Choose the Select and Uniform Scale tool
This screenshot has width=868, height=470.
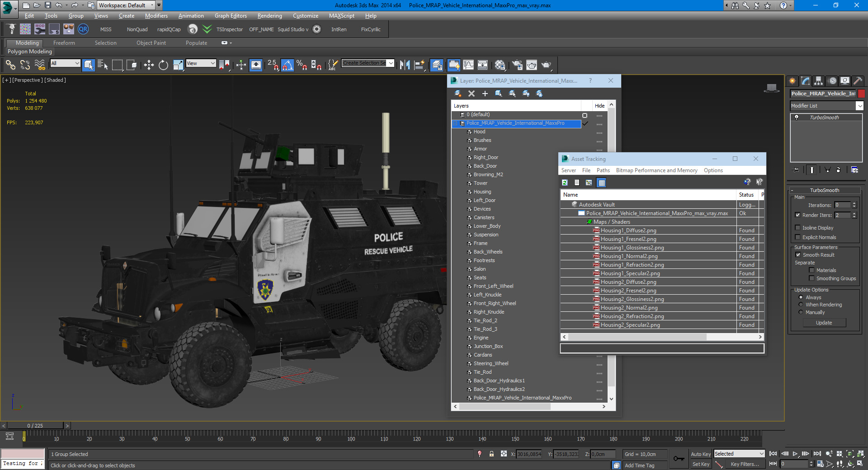pos(178,65)
